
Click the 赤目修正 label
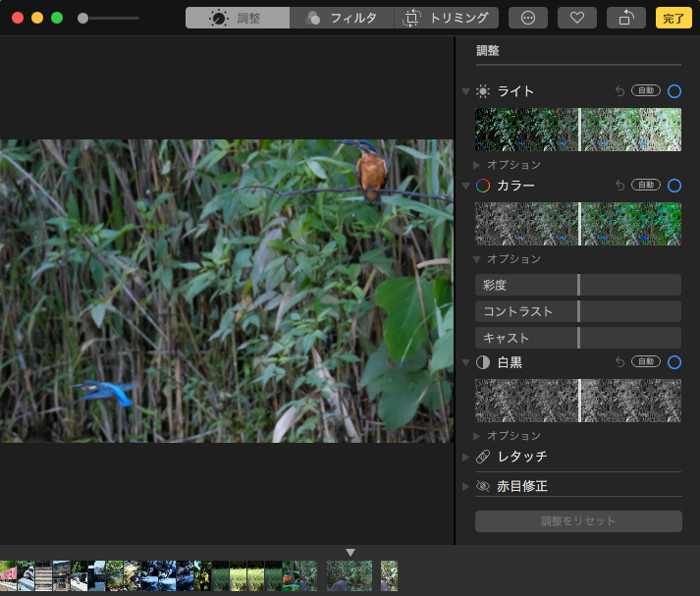pos(522,486)
